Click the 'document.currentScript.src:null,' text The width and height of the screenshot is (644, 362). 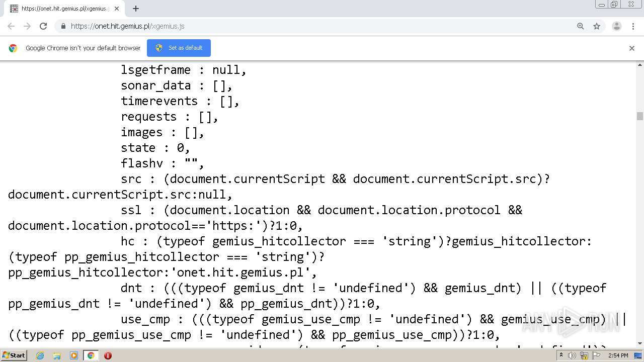[x=120, y=195]
